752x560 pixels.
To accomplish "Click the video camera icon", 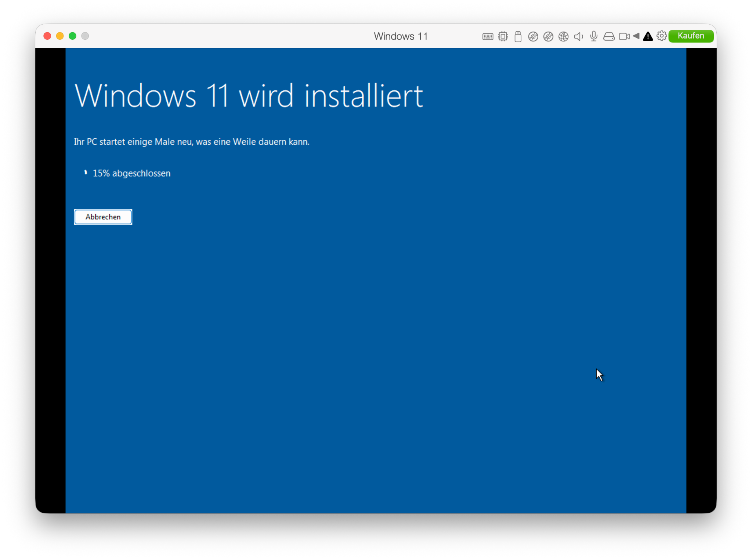I will click(x=624, y=36).
